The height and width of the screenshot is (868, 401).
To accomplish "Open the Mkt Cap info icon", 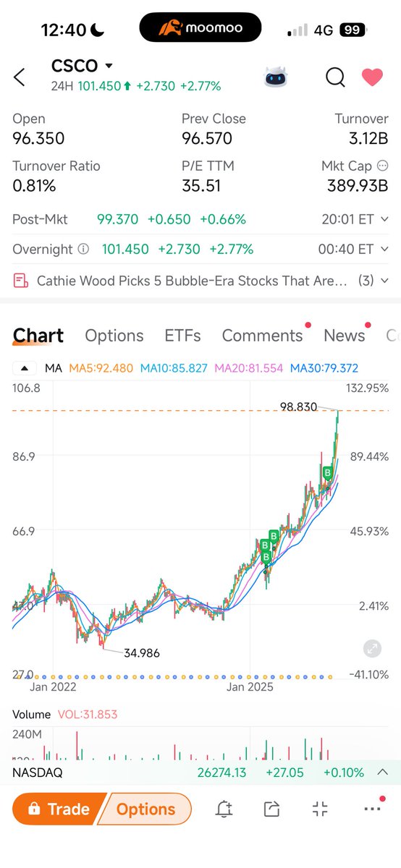I will 383,166.
